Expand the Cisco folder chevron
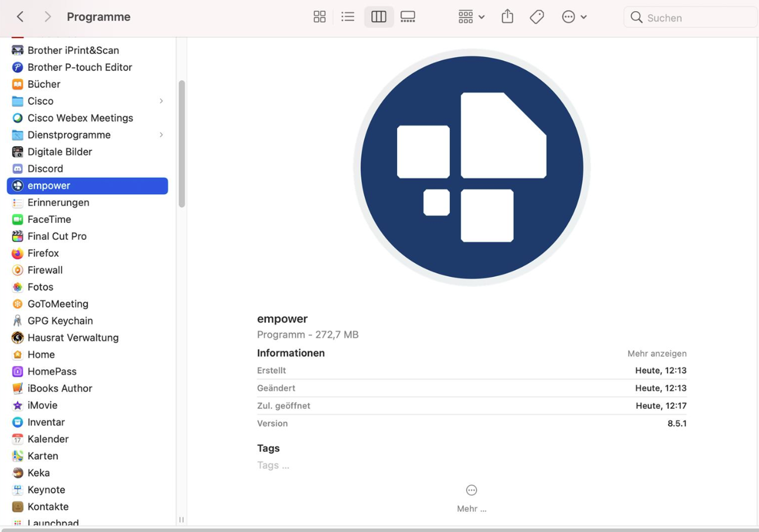759x532 pixels. 161,101
